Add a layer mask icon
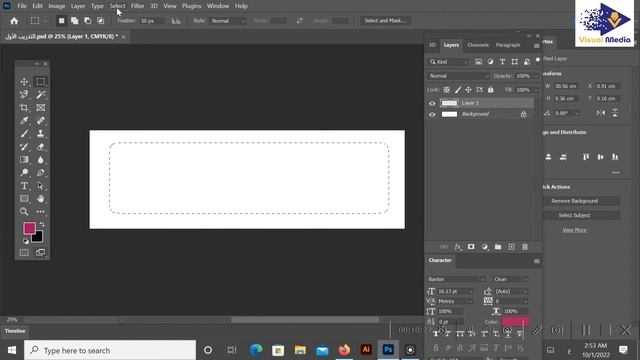 471,247
